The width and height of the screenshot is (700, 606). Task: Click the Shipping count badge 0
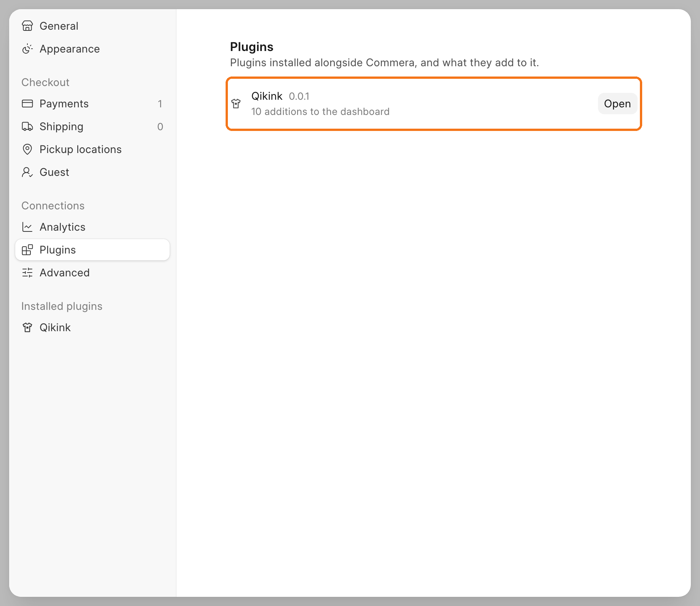[160, 126]
